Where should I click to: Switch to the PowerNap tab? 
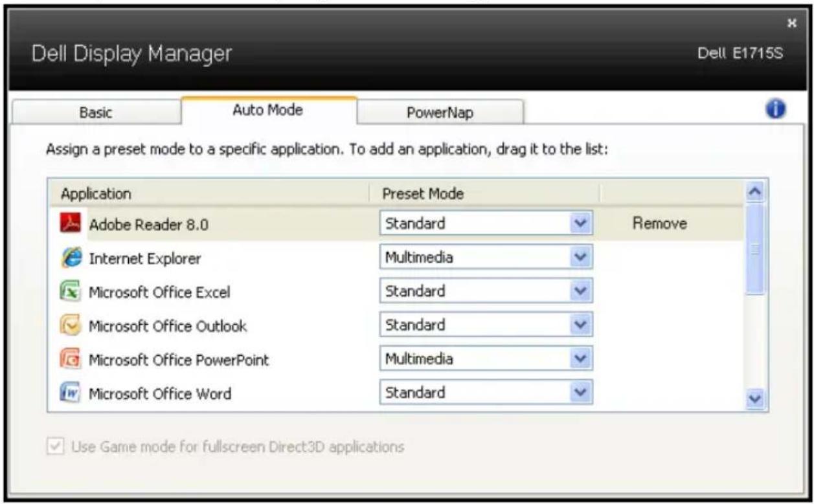click(x=440, y=113)
